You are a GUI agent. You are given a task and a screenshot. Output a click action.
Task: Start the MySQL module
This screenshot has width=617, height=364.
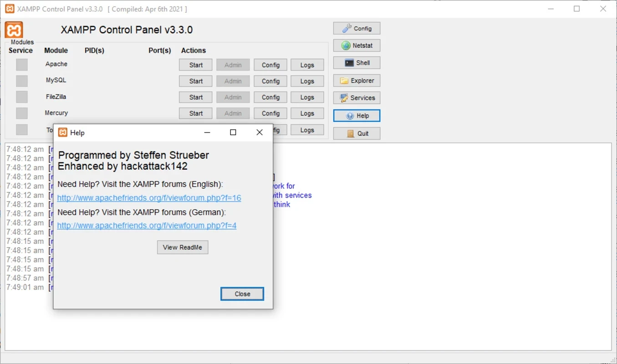[x=196, y=81]
